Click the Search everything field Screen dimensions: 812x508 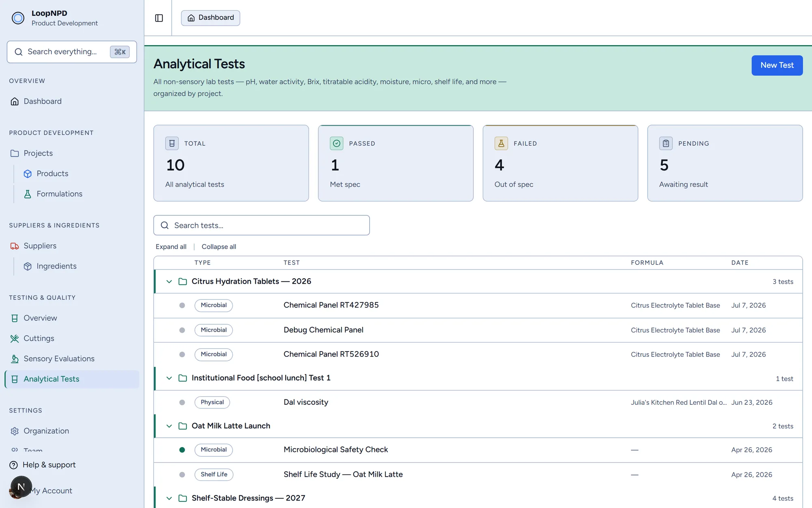pos(72,52)
